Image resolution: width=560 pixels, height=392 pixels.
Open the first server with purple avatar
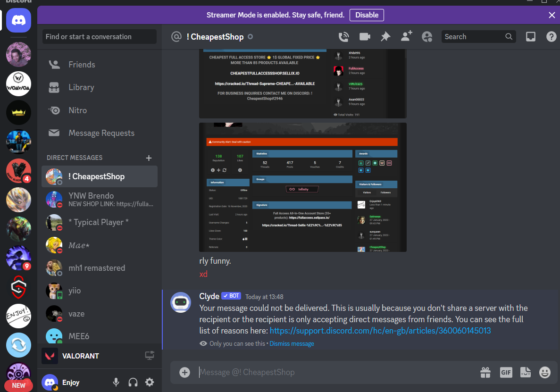tap(18, 54)
